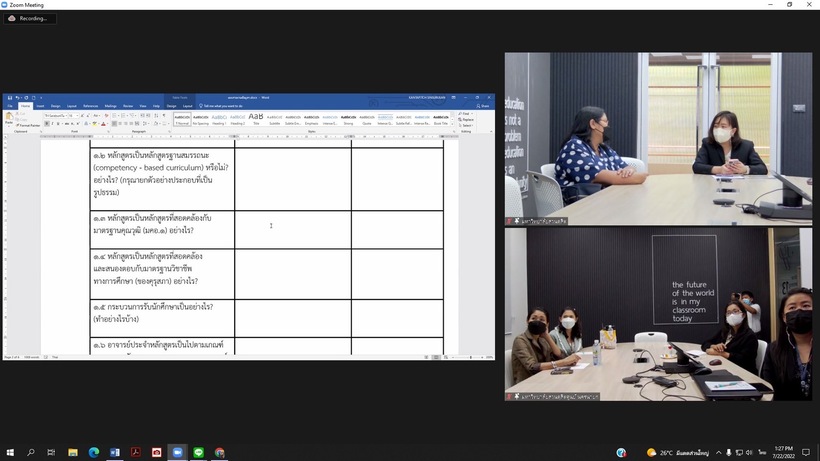The image size is (820, 461).
Task: Open the LINE app in the taskbar
Action: click(x=198, y=452)
